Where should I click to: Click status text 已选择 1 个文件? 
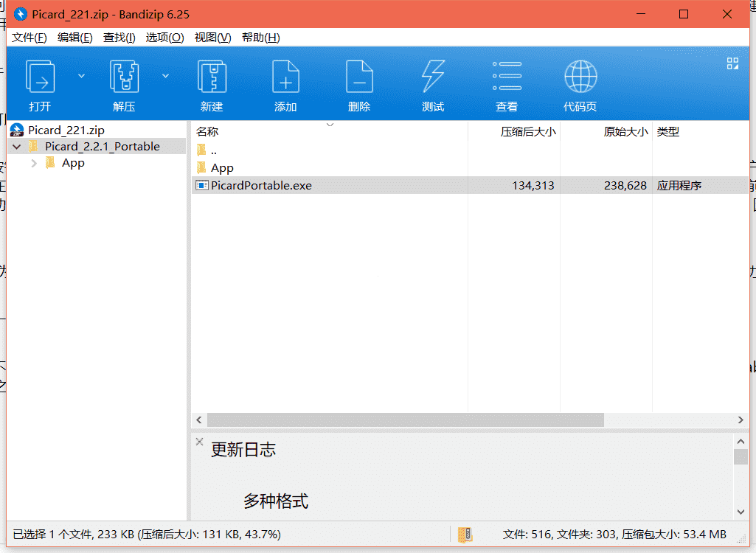(x=53, y=534)
